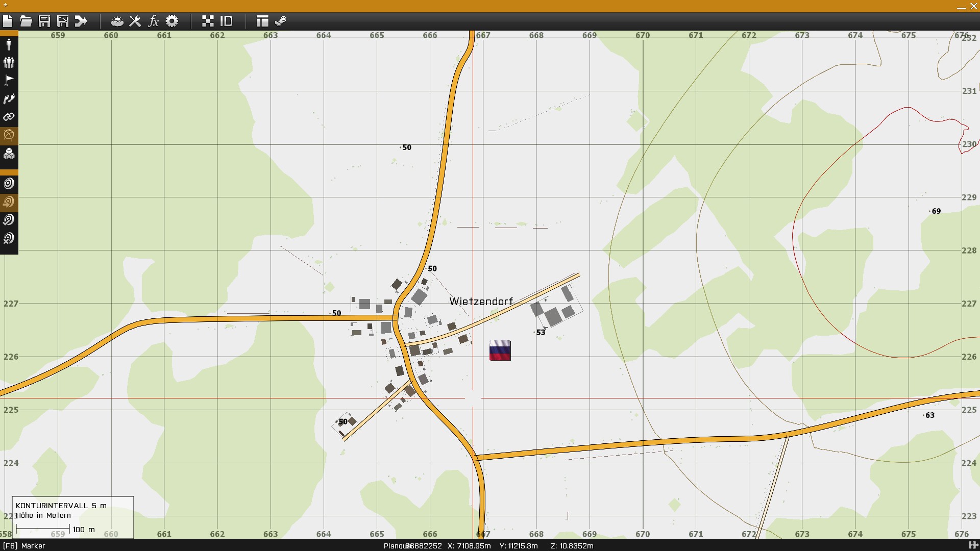
Task: Click the Y: 11215.3m coordinate readout
Action: 519,546
